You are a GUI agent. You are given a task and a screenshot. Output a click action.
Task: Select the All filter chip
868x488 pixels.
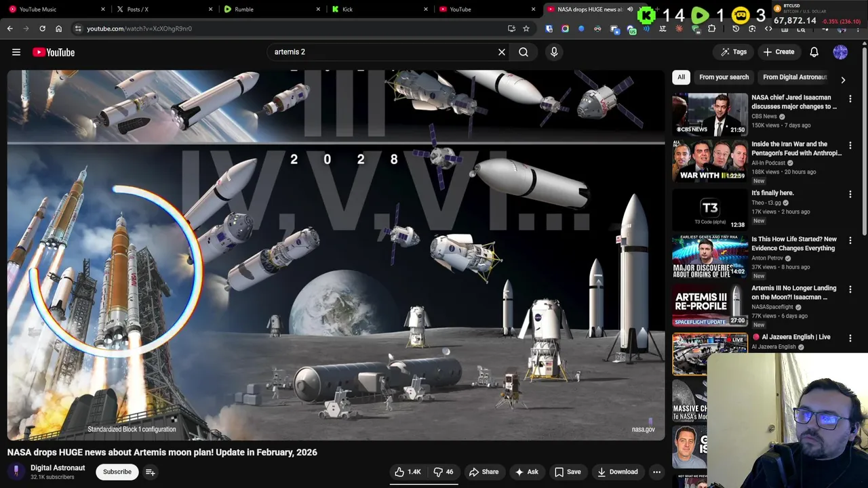coord(681,77)
